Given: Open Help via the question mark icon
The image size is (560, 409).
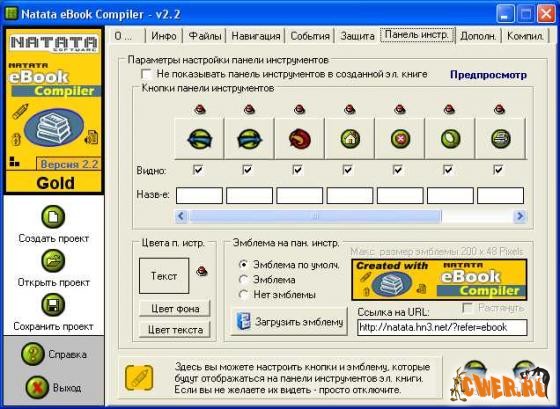Looking at the screenshot, I should point(32,354).
